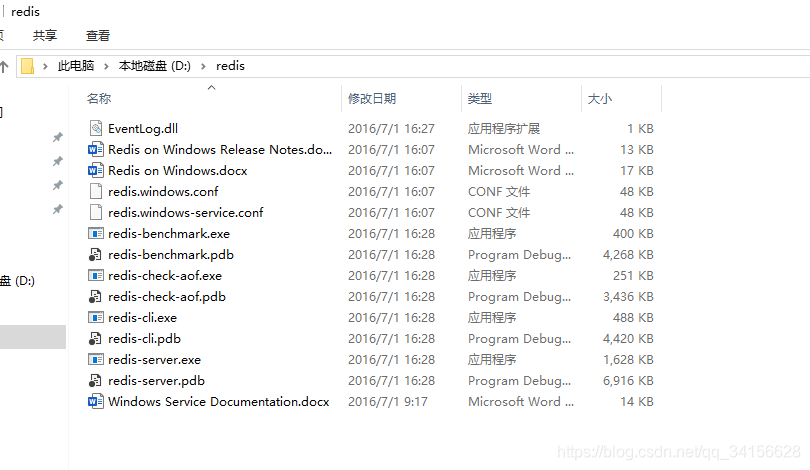Click the pdb icon of redis-benchmark.pdb
Screen dimensions: 810x470
95,255
